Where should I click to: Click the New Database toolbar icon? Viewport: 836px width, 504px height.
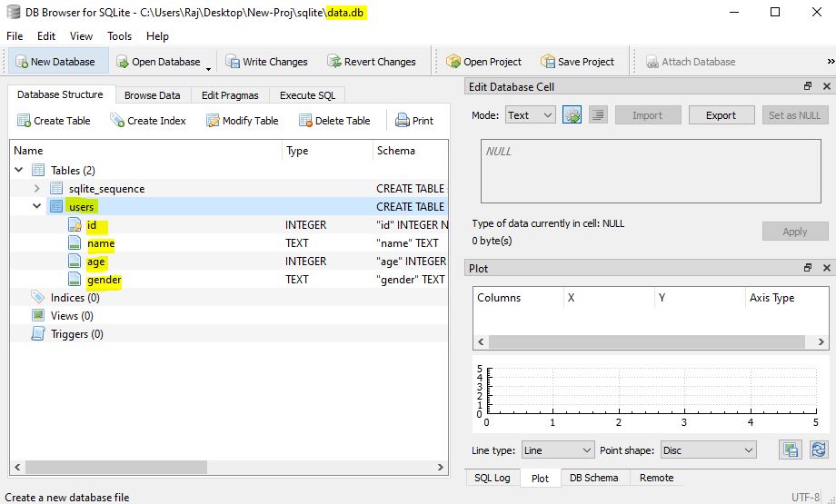click(22, 62)
